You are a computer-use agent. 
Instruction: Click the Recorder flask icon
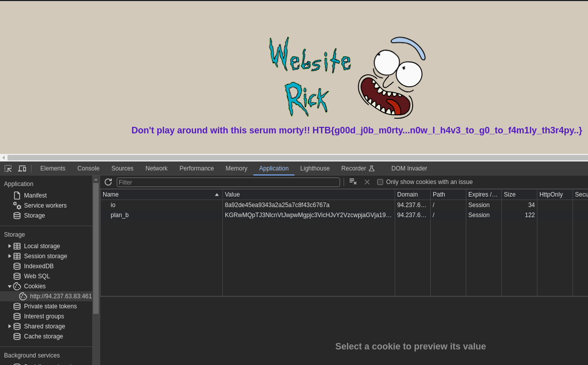tap(372, 168)
